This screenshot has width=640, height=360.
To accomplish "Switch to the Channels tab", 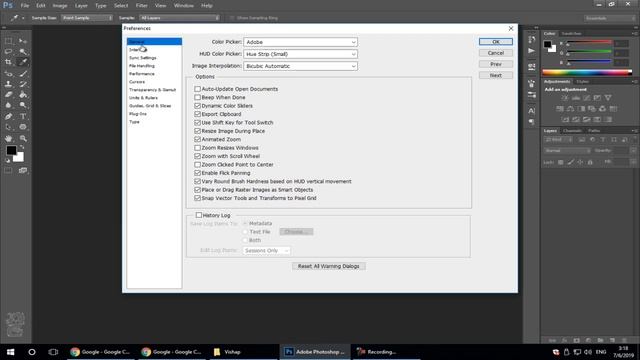I will click(x=572, y=131).
